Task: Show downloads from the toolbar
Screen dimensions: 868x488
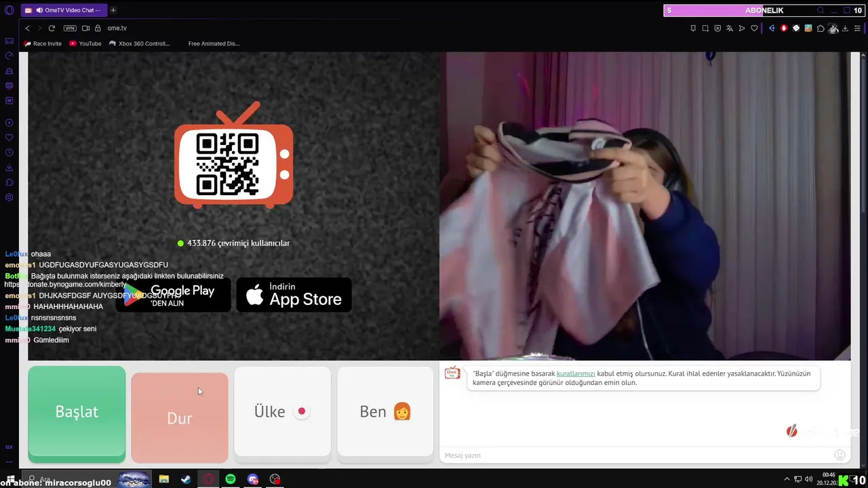Action: (x=846, y=28)
